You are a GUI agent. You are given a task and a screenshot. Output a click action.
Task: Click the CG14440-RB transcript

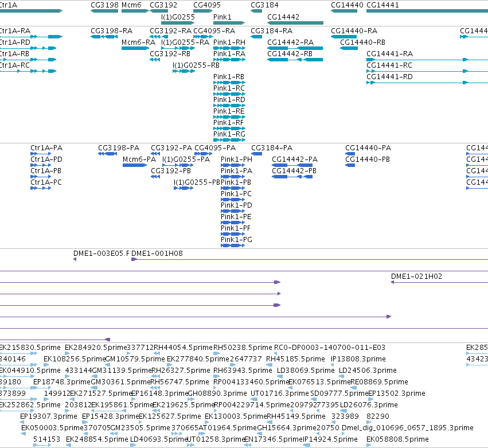point(349,48)
